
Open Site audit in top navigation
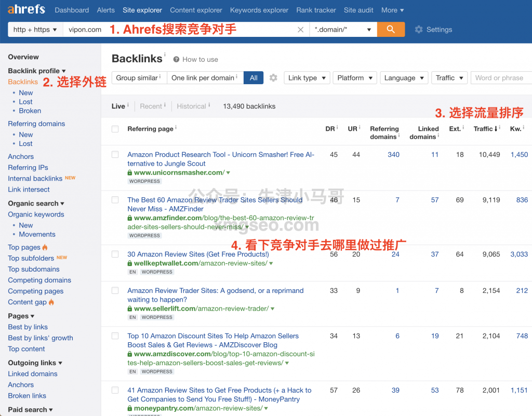(x=358, y=10)
